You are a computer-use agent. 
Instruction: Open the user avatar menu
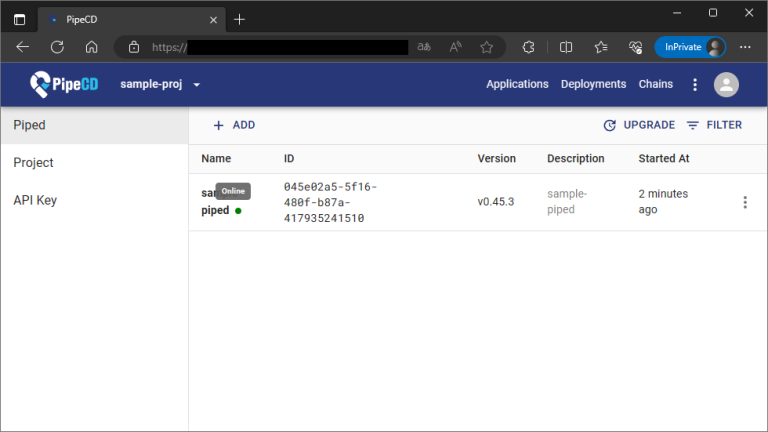pyautogui.click(x=726, y=85)
